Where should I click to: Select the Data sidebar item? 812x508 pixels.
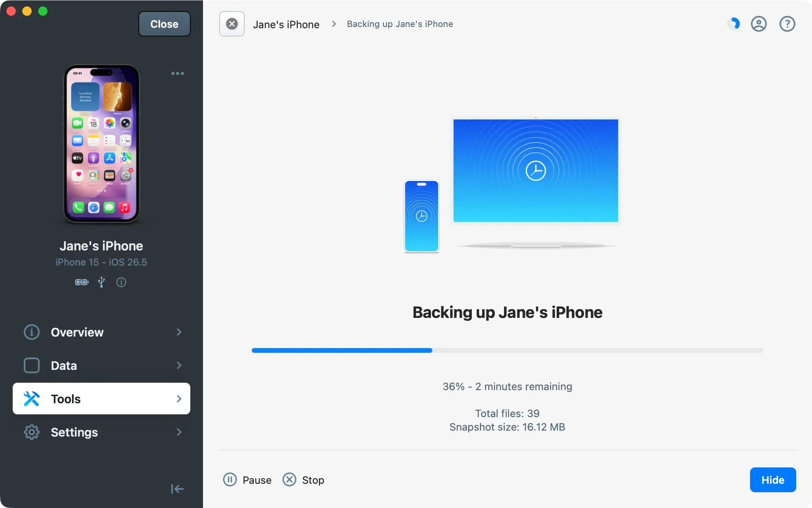101,366
